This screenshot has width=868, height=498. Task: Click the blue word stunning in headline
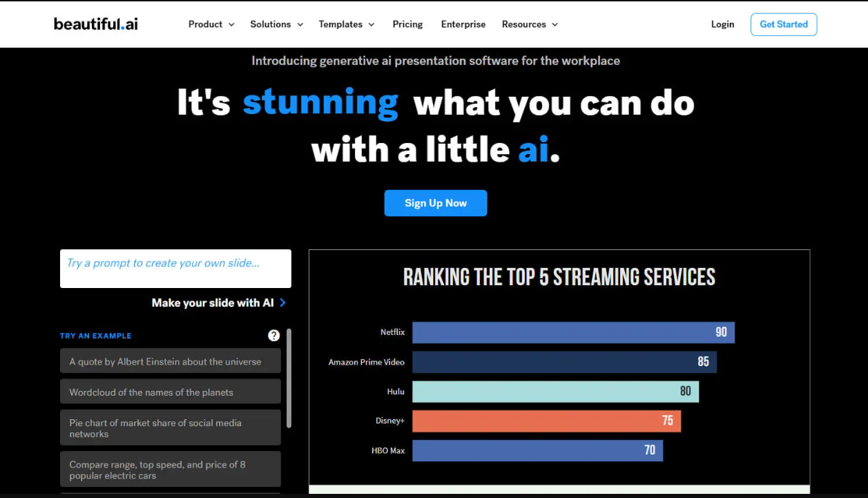[320, 104]
